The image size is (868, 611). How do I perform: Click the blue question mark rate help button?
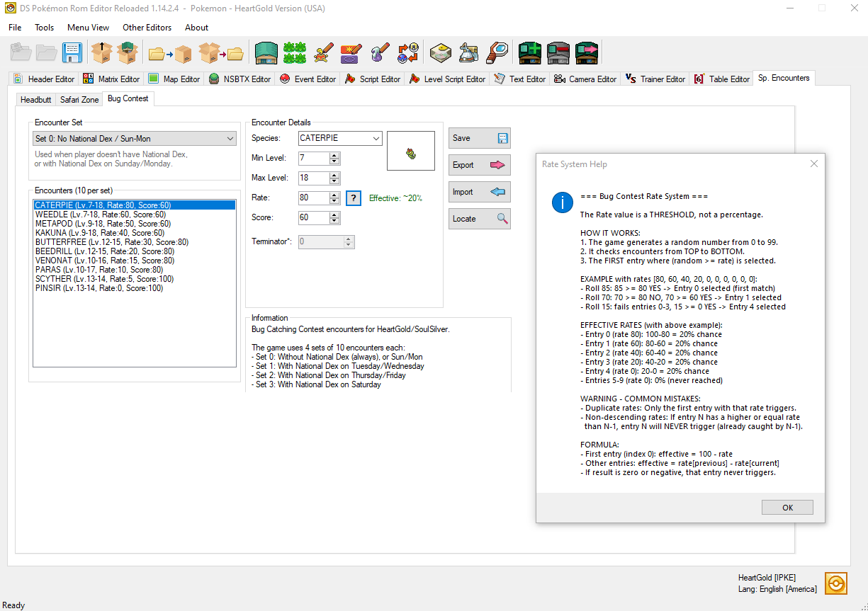click(x=353, y=198)
